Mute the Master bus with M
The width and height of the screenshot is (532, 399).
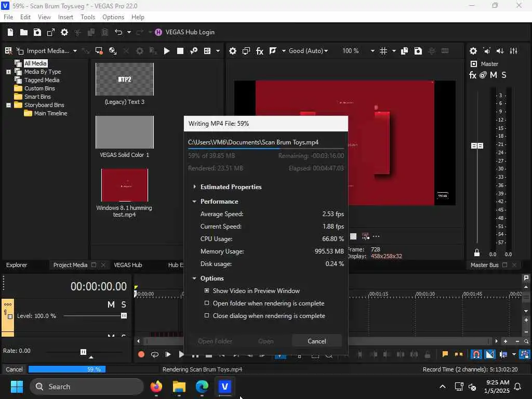tap(494, 75)
